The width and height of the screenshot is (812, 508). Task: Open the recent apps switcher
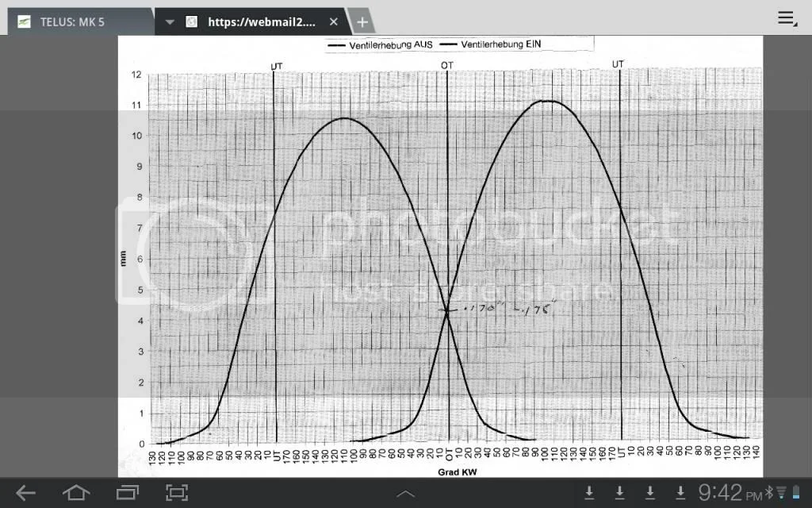[x=127, y=493]
